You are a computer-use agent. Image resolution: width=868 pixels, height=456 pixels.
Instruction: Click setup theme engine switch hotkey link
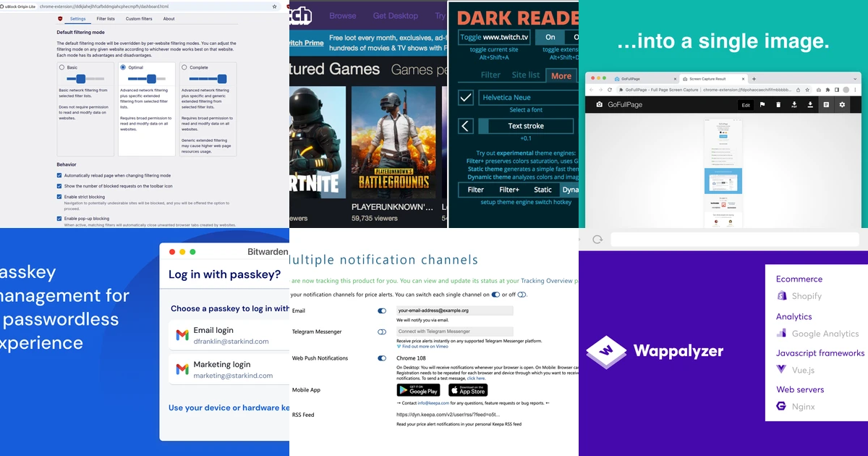(526, 202)
